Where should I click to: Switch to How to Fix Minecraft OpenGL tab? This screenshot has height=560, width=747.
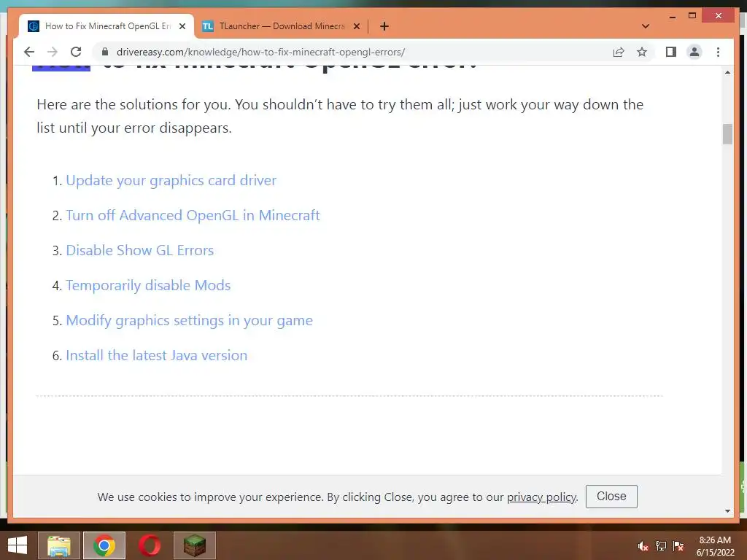(x=107, y=26)
